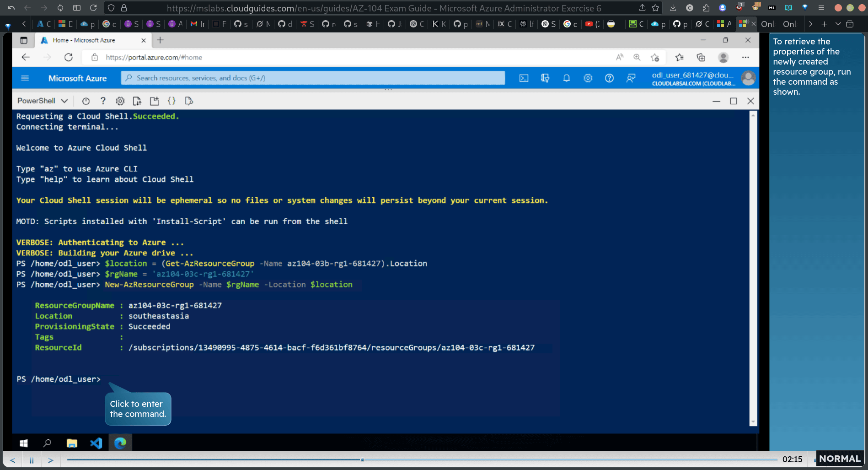Switch to the YouTube browser tab
868x470 pixels.
[593, 24]
